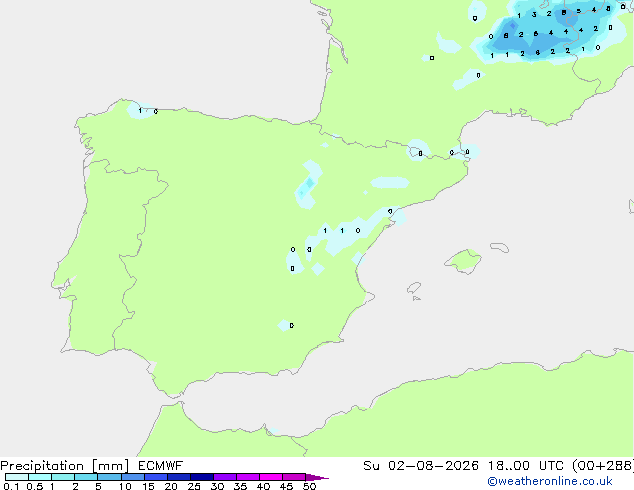This screenshot has width=634, height=490.
Task: Click legend value "0.5"
Action: tap(35, 486)
